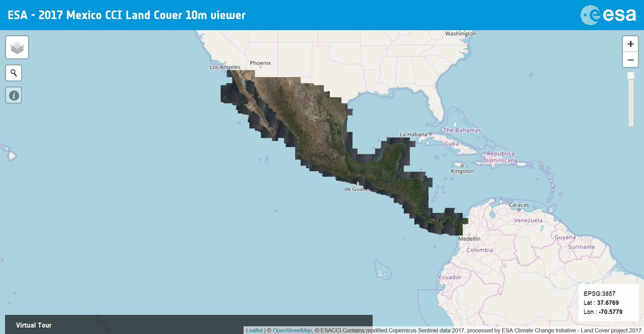Click the rounded info button background
644x334 pixels.
14,95
